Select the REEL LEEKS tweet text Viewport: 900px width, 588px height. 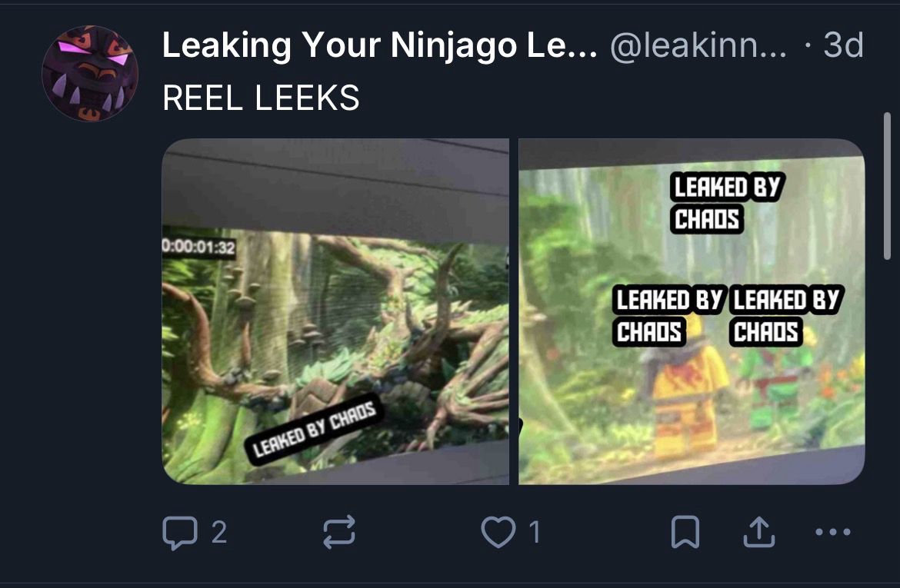point(262,98)
